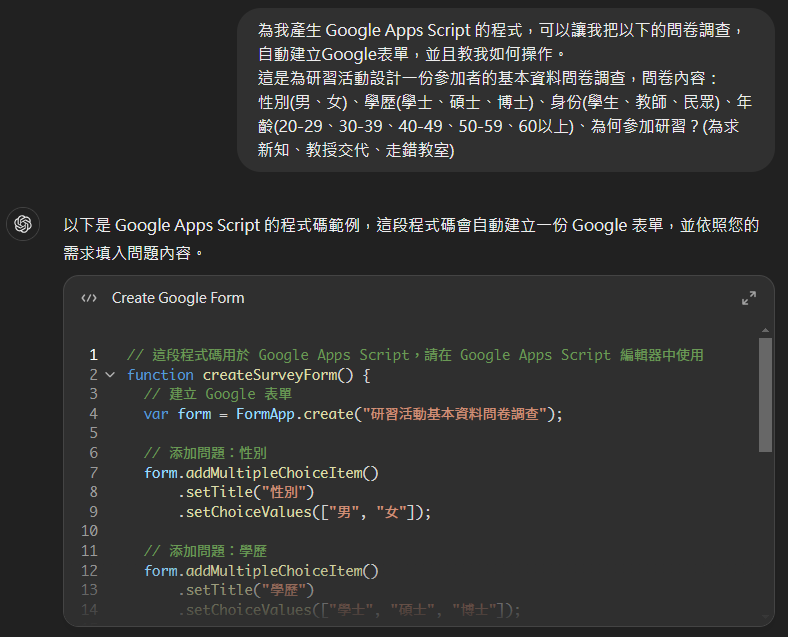Click form.addMultipleChoiceItem() on line 7

pyautogui.click(x=261, y=473)
